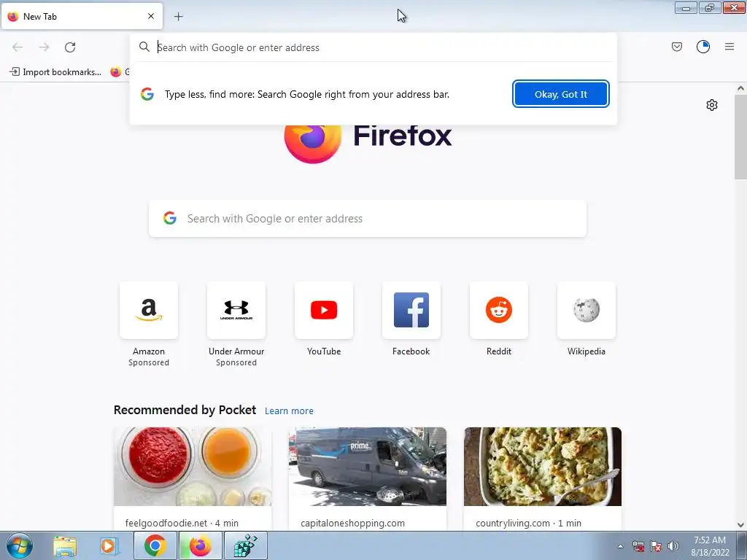This screenshot has height=560, width=747.
Task: Click the search magnifier icon in address bar
Action: pyautogui.click(x=144, y=47)
